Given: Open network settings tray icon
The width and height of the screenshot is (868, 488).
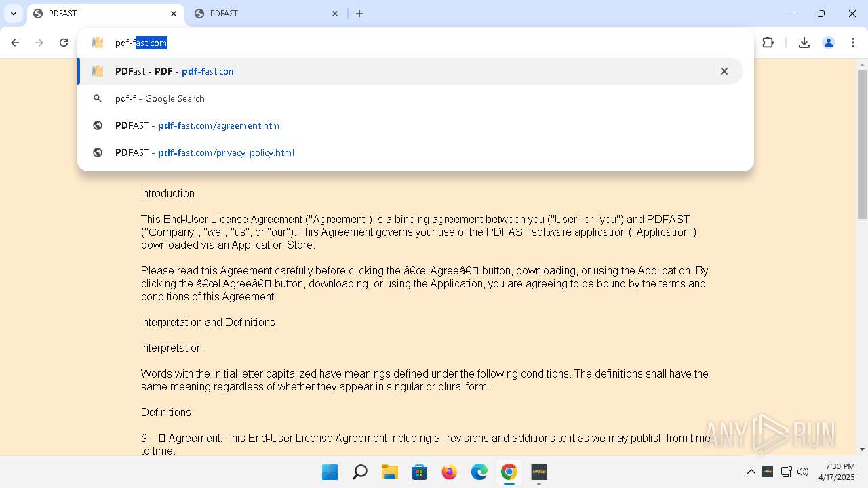Looking at the screenshot, I should coord(787,472).
